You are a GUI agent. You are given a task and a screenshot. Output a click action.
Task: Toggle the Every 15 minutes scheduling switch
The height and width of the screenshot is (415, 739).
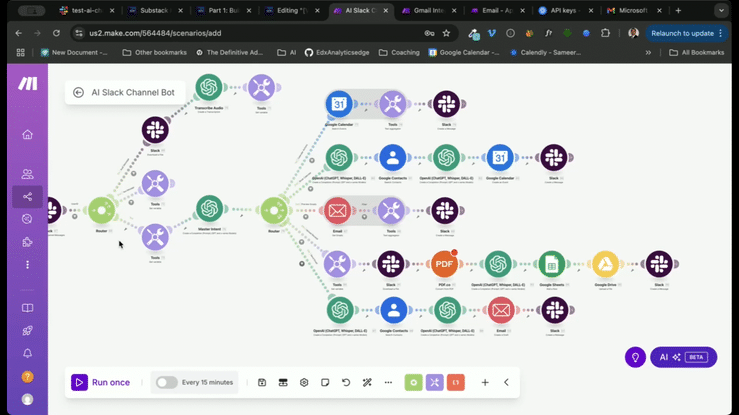(166, 382)
